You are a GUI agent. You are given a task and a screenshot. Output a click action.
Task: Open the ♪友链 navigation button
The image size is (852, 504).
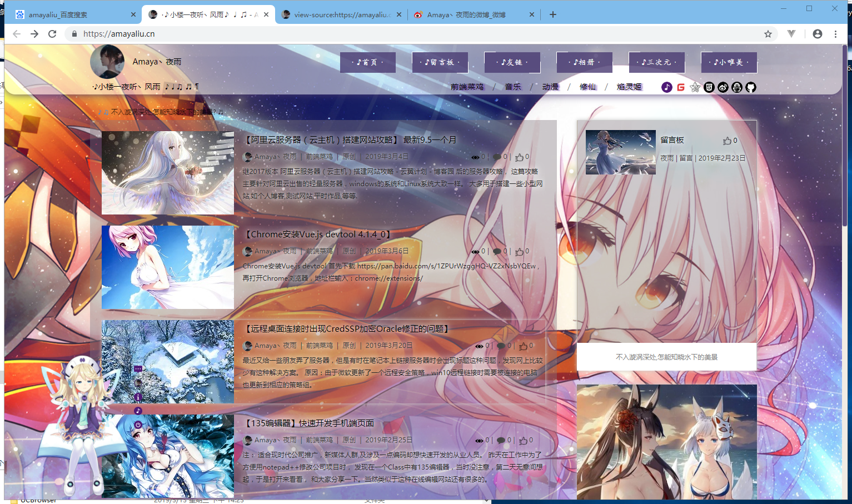512,62
